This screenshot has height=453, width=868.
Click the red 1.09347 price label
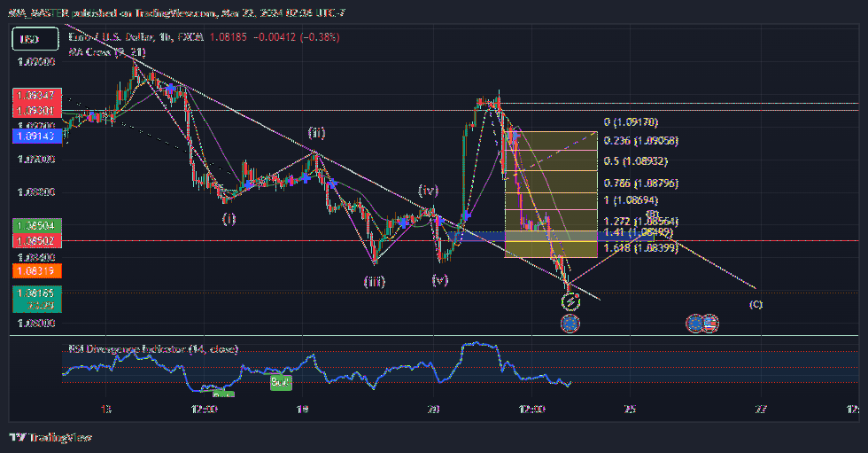(x=36, y=96)
